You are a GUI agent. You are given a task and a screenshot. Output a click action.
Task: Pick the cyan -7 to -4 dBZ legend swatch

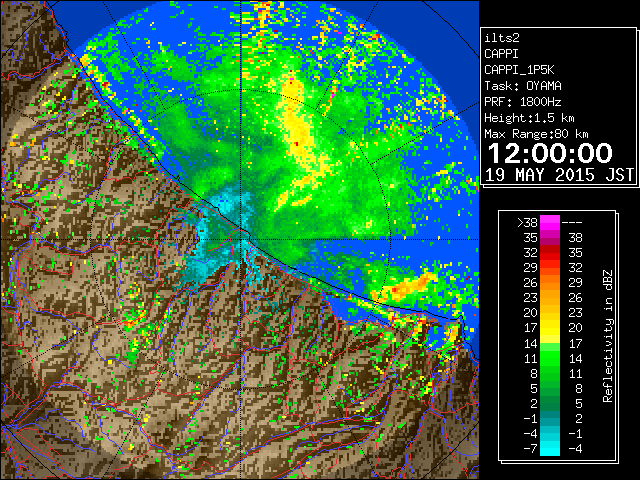[550, 448]
